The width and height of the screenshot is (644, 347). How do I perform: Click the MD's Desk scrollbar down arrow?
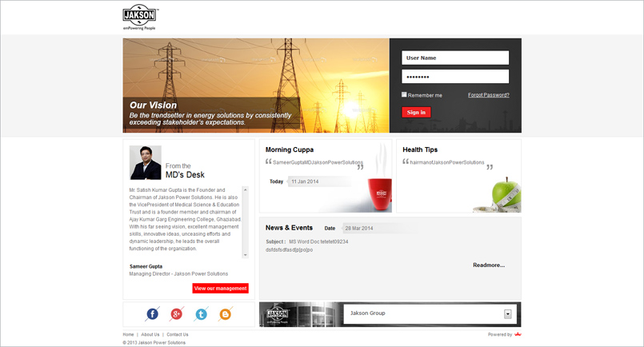(245, 255)
